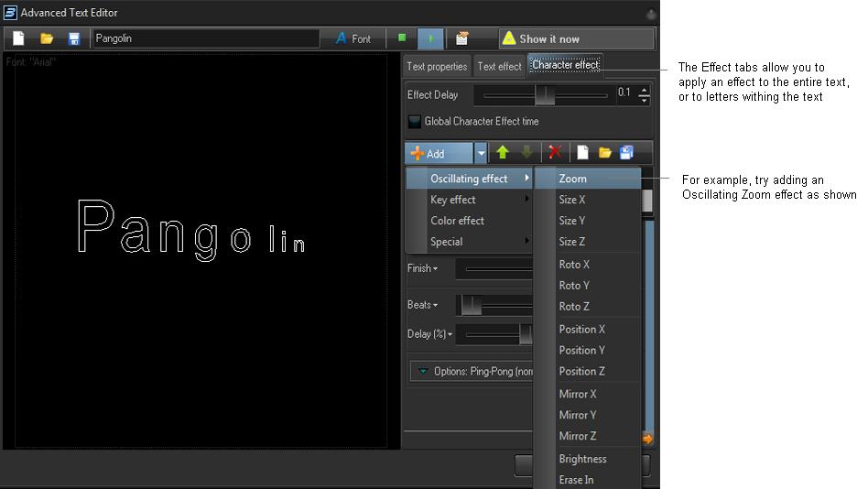Choose Zoom from the oscillating effect submenu
This screenshot has height=489, width=868.
[573, 179]
